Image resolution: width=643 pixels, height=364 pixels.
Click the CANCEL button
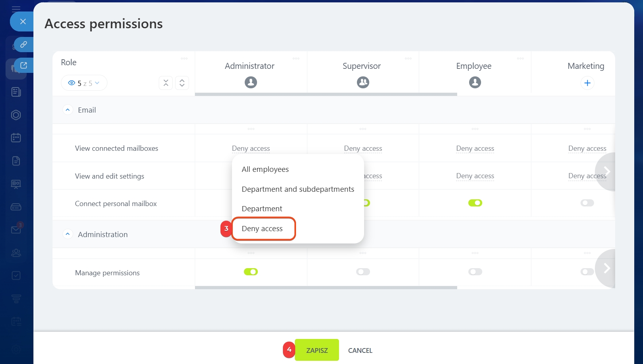pyautogui.click(x=360, y=350)
